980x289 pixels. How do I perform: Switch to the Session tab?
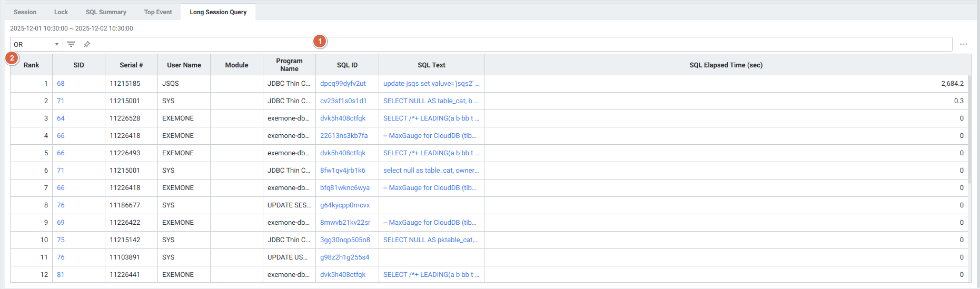coord(25,12)
